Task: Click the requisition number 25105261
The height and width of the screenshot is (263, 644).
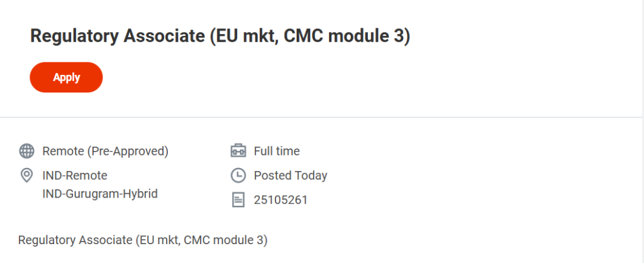Action: point(280,200)
